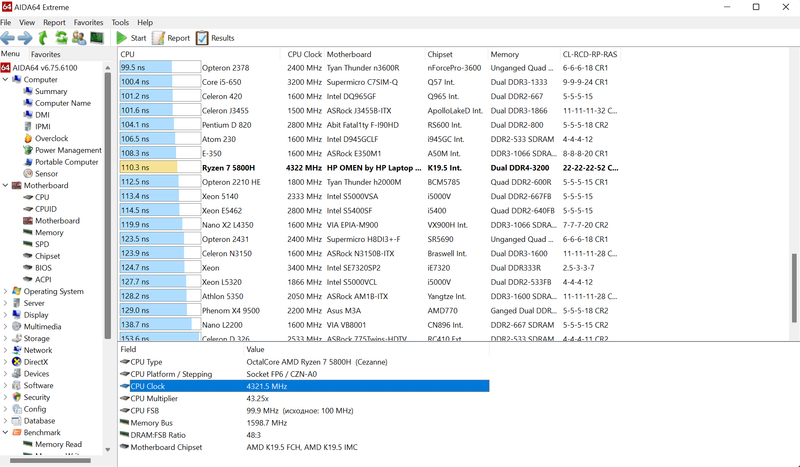Select the DMI tree icon
Screen dimensions: 800x467
click(28, 115)
